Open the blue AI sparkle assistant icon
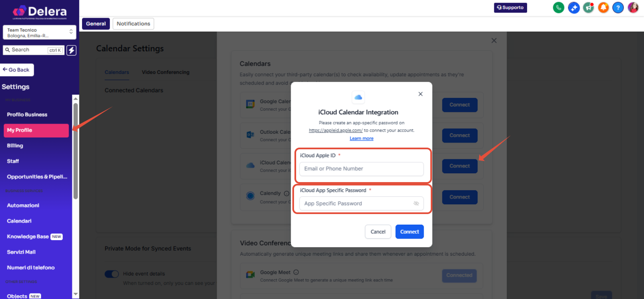The width and height of the screenshot is (644, 299). pyautogui.click(x=574, y=8)
